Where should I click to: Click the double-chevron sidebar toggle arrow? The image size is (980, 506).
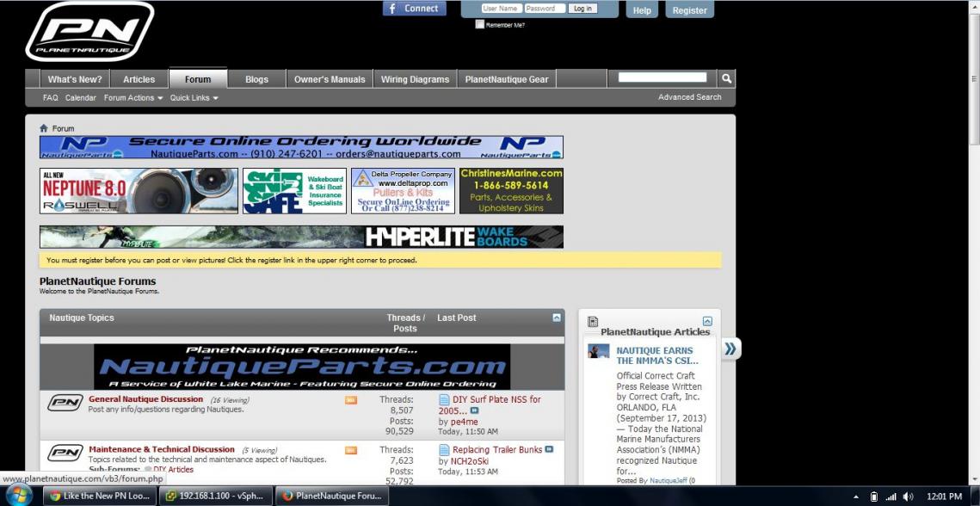(x=730, y=349)
